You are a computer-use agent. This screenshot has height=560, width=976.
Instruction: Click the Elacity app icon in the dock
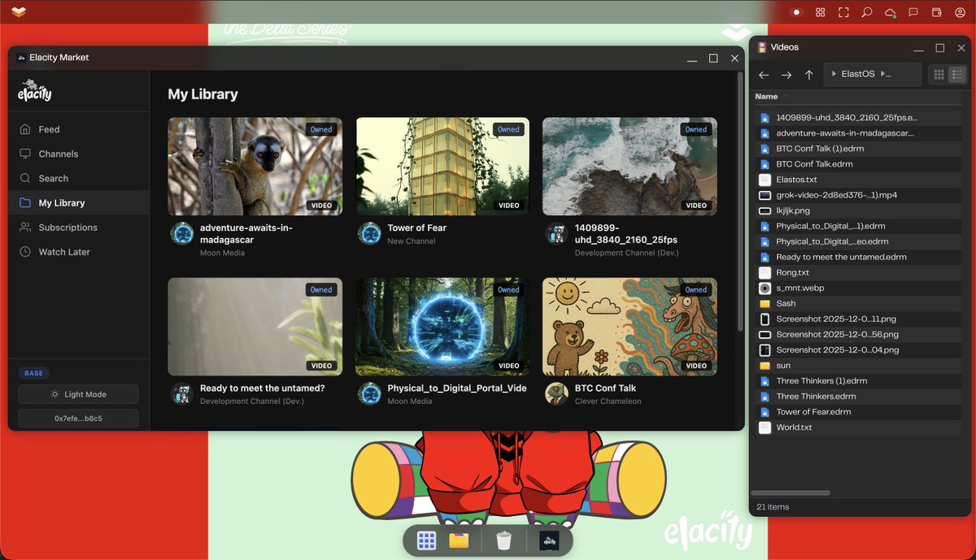549,540
